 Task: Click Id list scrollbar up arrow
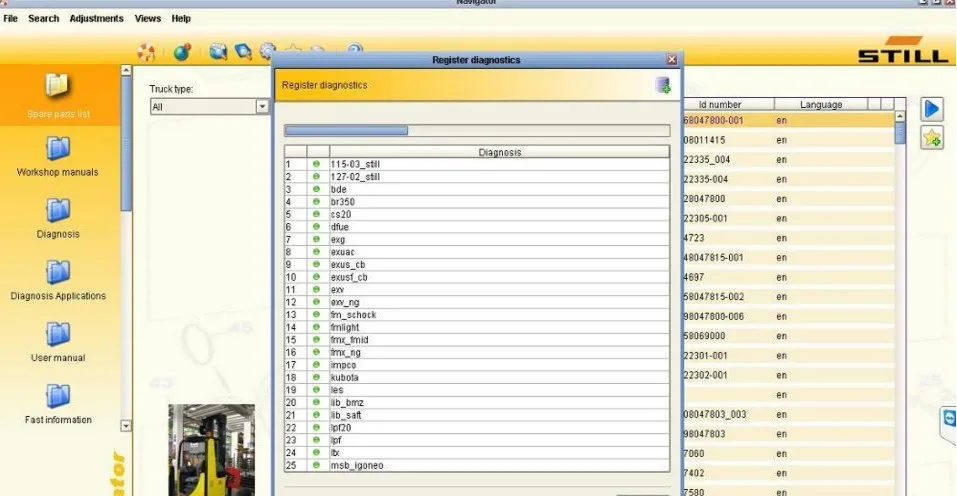[x=900, y=116]
